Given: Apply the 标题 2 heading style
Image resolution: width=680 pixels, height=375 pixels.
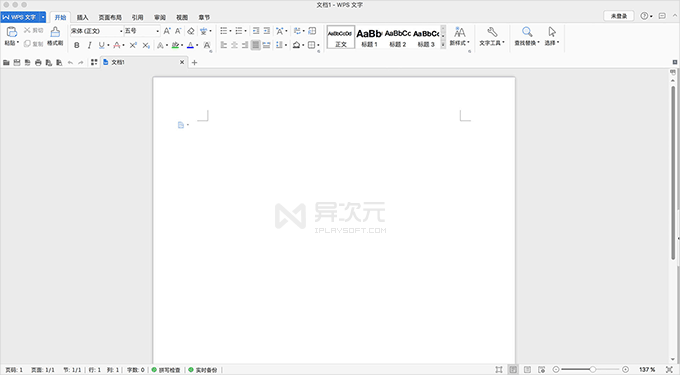Looking at the screenshot, I should tap(398, 37).
